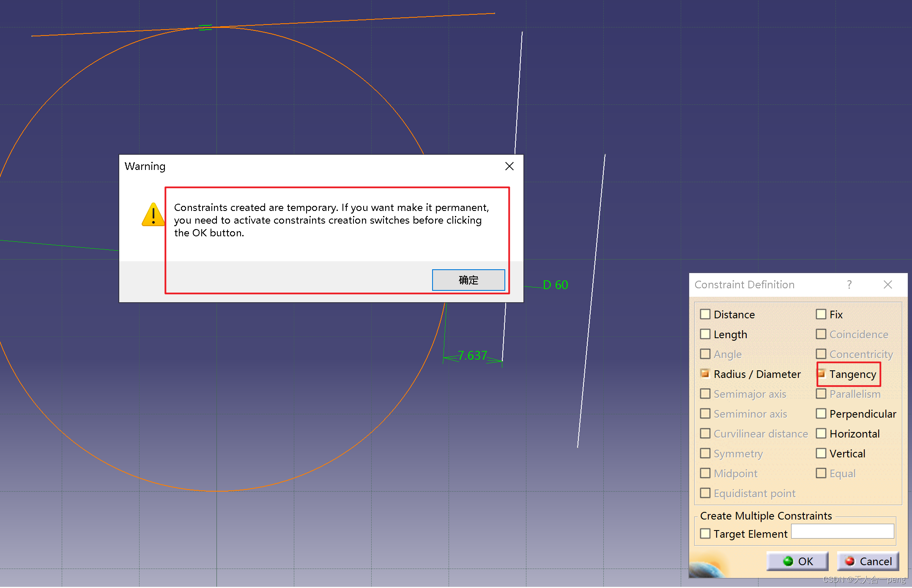Toggle the Tangency constraint checkbox
The width and height of the screenshot is (912, 588).
point(821,374)
